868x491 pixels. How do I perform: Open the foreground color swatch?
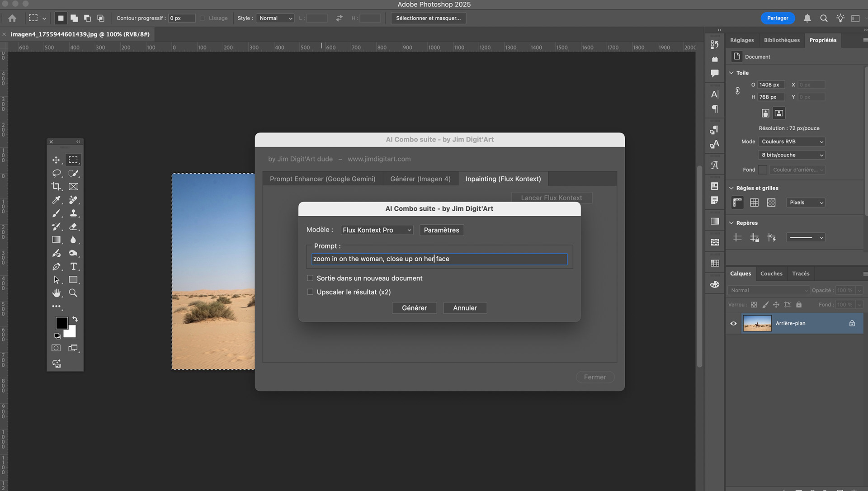coord(61,323)
